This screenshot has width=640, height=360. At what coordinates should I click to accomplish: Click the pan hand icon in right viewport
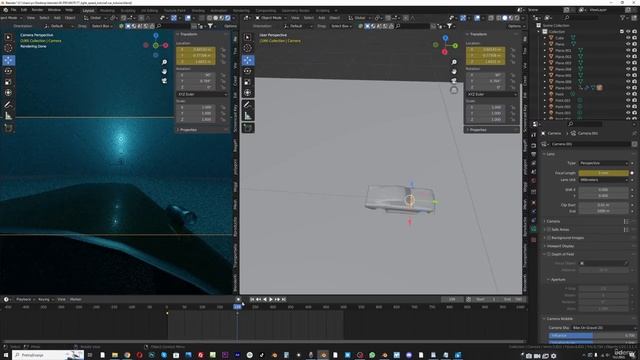454,71
